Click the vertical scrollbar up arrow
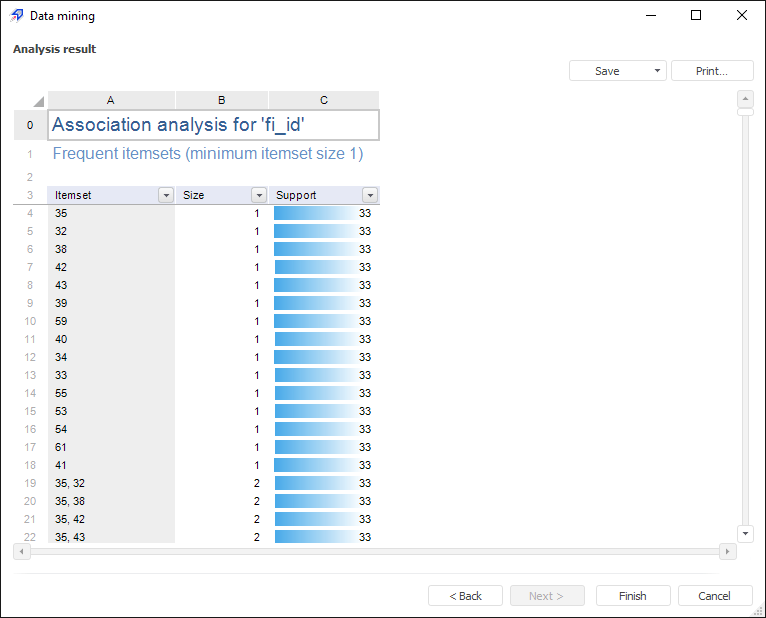 [745, 99]
